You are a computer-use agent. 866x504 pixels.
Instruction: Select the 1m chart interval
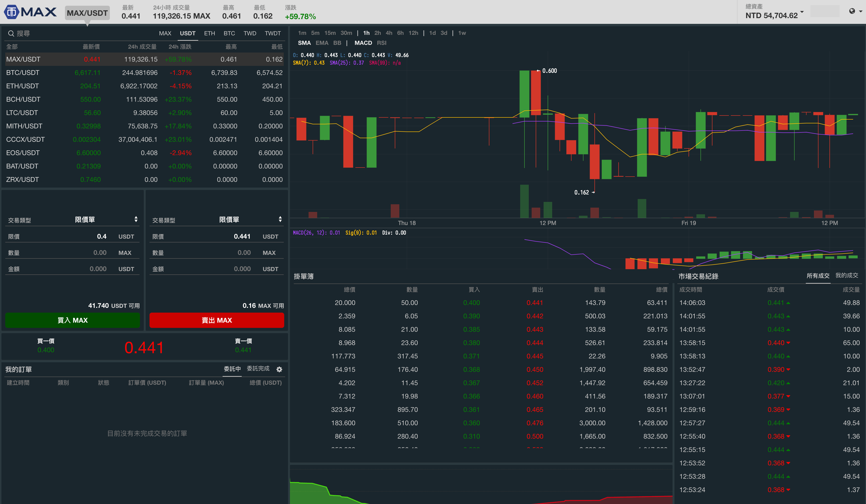pos(302,33)
